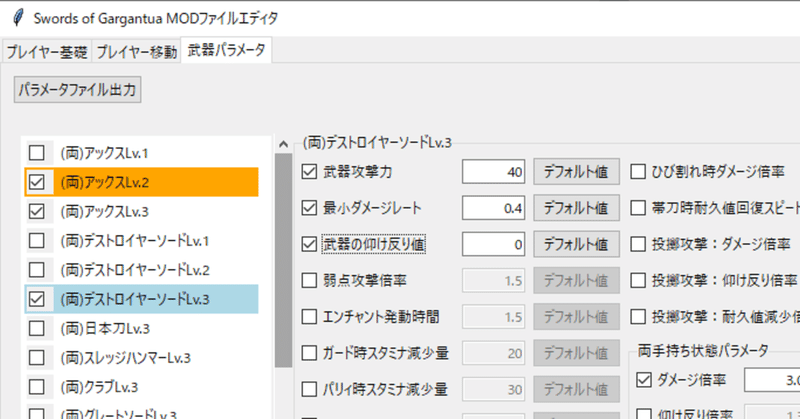Check the (両)スレッジハンマーLv.3 checkbox
Screen dimensions: 800x419
[37, 358]
